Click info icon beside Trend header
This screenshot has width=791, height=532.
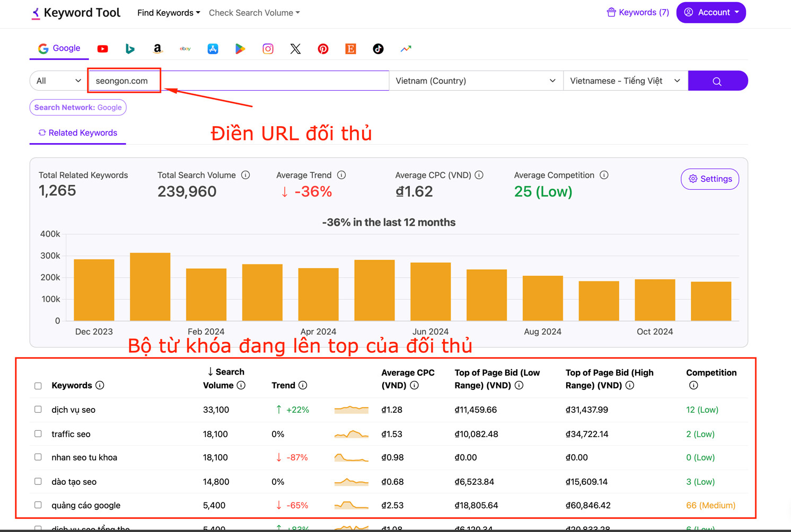tap(303, 385)
